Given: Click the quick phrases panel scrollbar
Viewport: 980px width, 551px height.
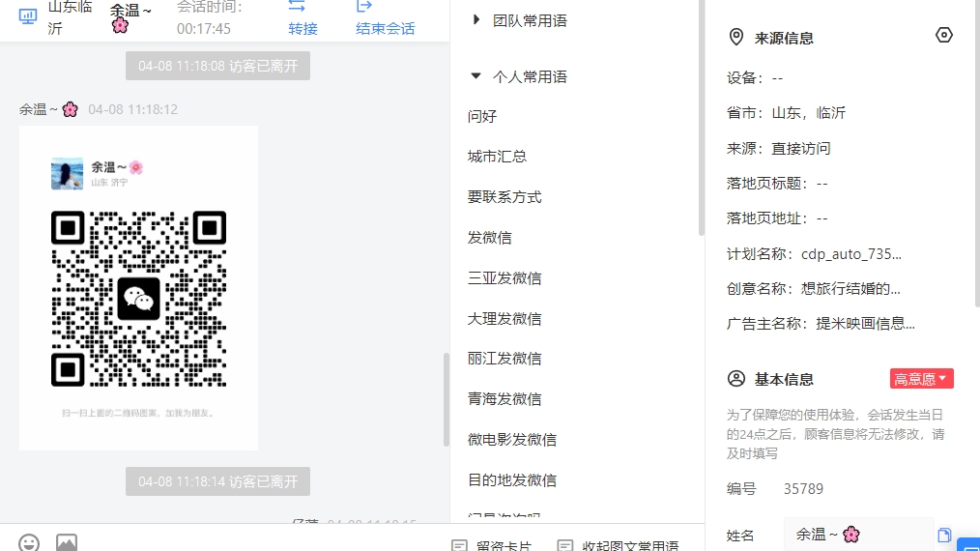Looking at the screenshot, I should pyautogui.click(x=702, y=118).
